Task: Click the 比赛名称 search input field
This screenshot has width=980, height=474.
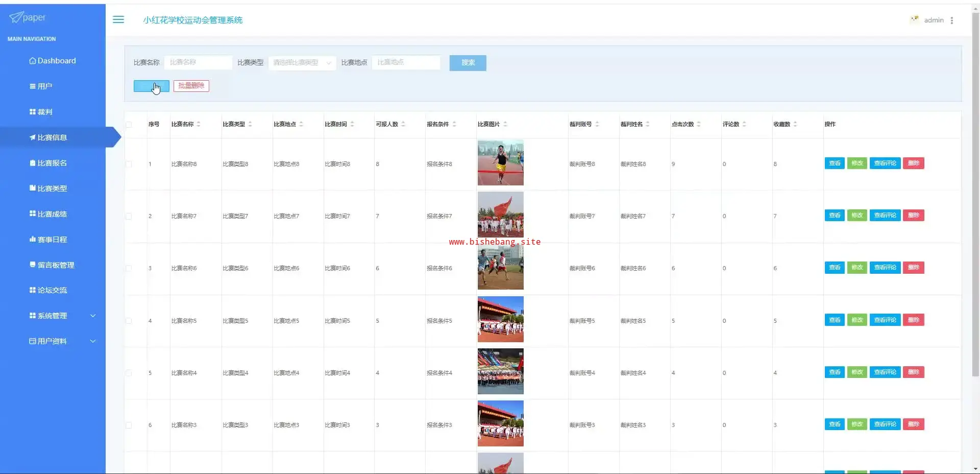Action: (198, 62)
